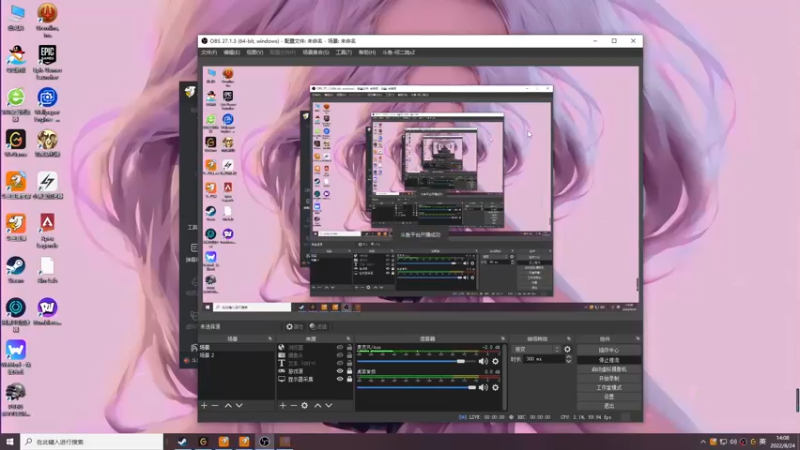Toggle visibility eye of camera source
800x450 pixels.
(340, 355)
